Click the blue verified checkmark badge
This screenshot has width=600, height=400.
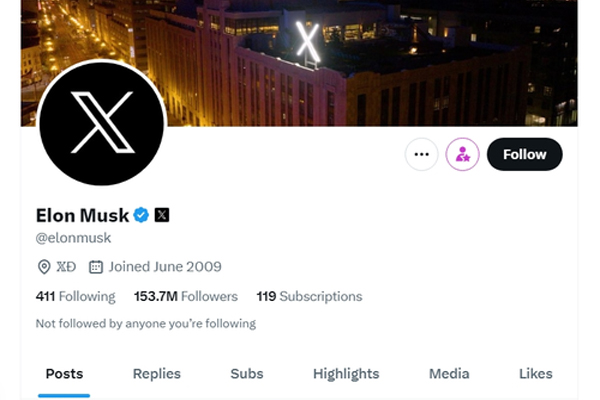(142, 214)
